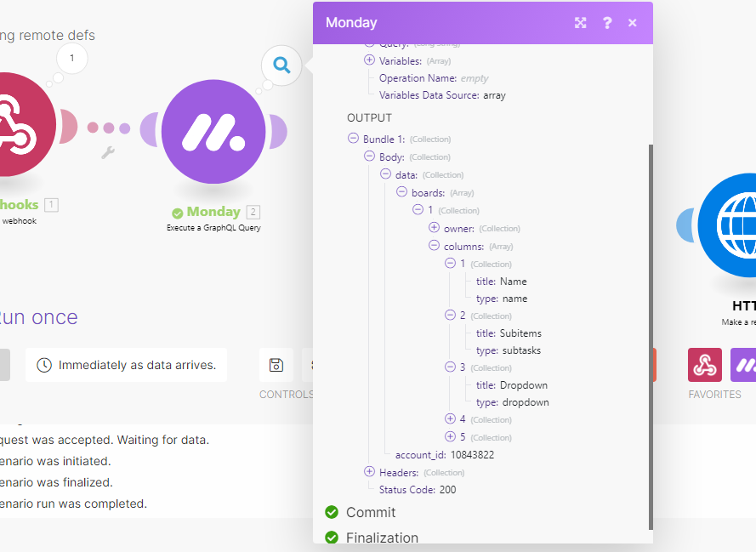The height and width of the screenshot is (552, 756).
Task: Click the green check beside Monday label
Action: (178, 213)
